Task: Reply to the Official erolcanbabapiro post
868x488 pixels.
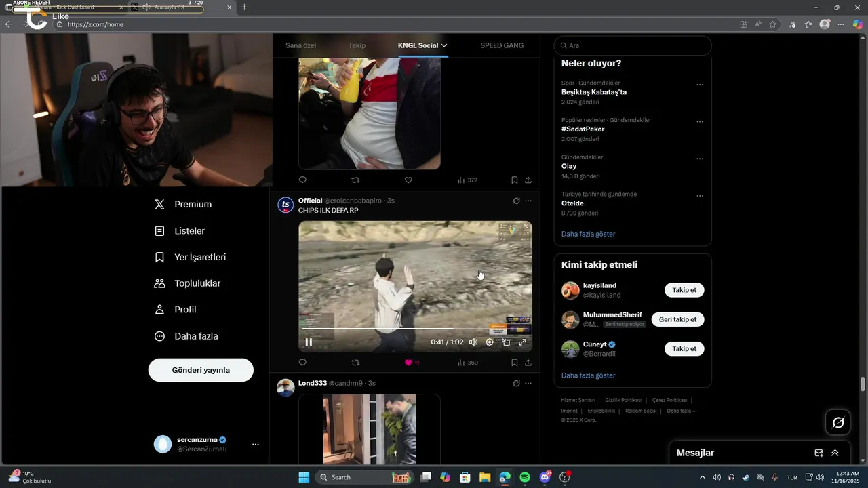Action: 302,363
